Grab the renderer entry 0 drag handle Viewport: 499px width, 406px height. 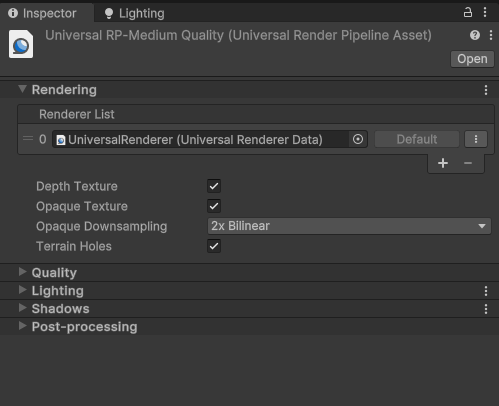coord(28,138)
